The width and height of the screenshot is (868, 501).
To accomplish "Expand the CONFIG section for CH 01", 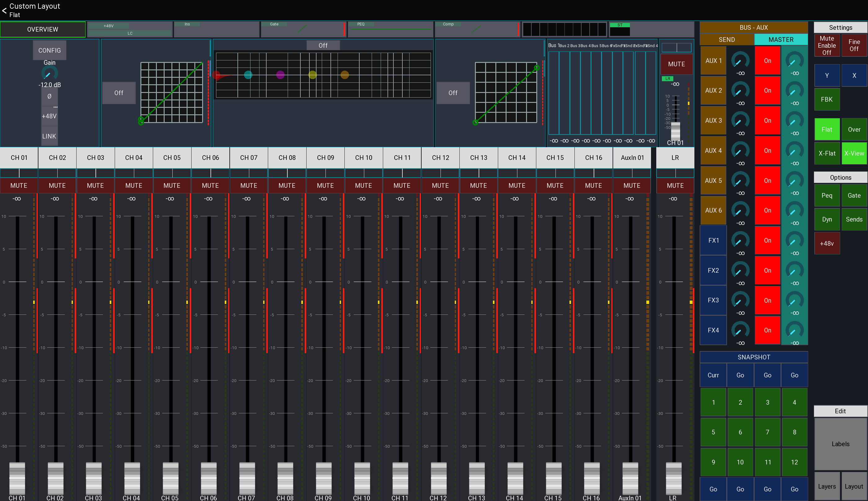I will [49, 50].
